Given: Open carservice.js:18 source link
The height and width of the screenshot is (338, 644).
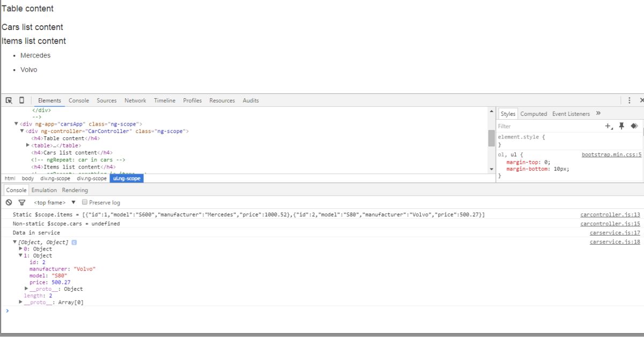Looking at the screenshot, I should click(x=615, y=242).
